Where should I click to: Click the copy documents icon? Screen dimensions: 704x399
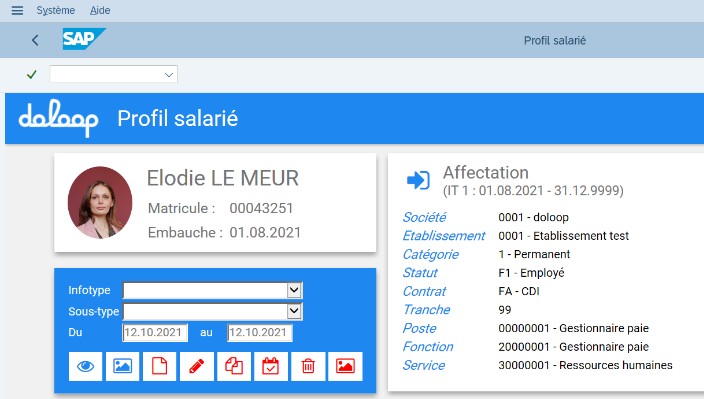click(234, 366)
